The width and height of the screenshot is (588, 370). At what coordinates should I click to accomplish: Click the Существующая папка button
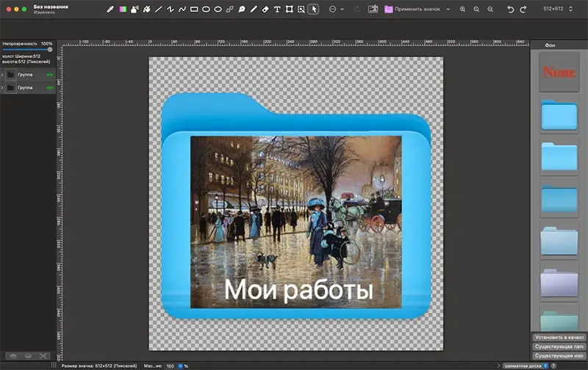pos(559,347)
